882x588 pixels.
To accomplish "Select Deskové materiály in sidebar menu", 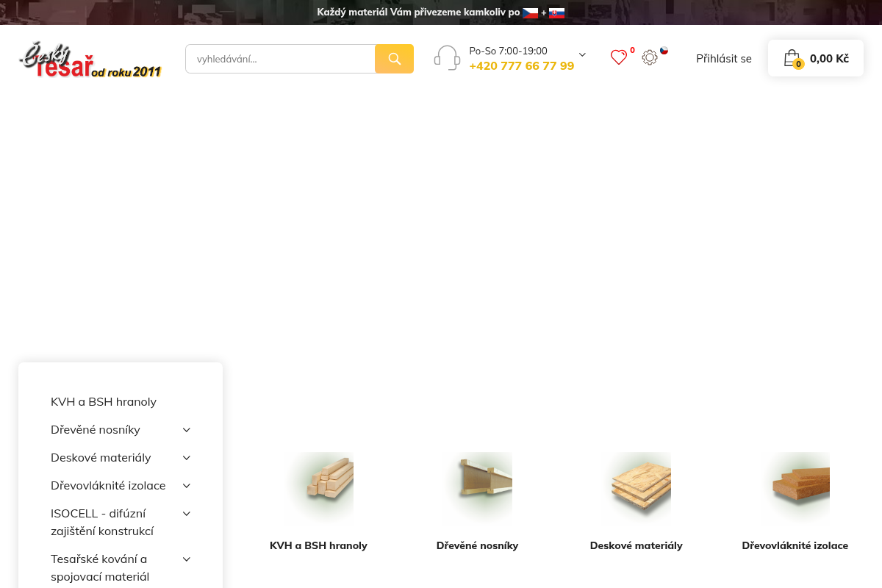I will point(101,458).
